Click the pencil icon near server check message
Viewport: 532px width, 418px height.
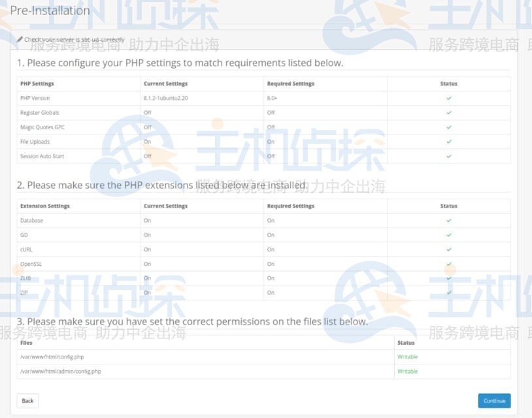(x=20, y=39)
